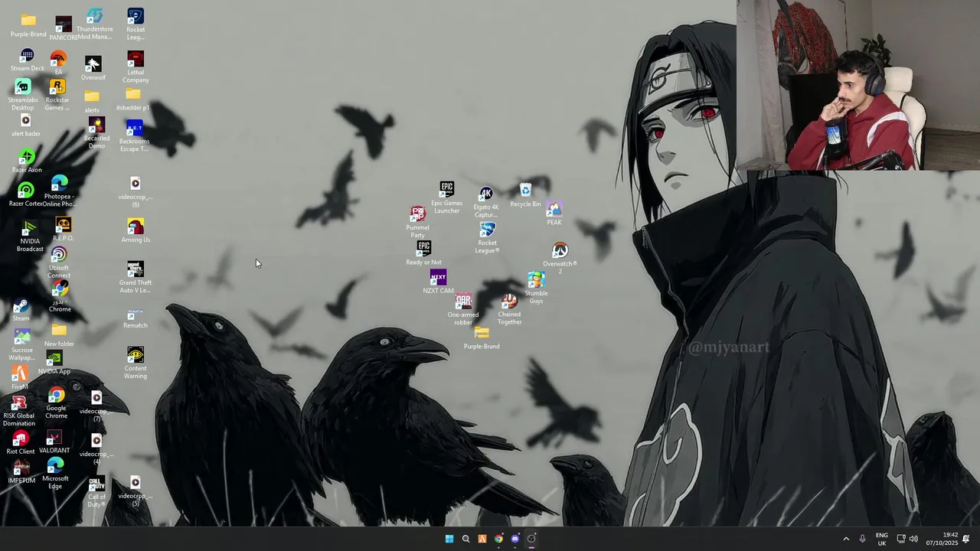
Task: Select the R.E.P.O. game icon
Action: pyautogui.click(x=64, y=230)
